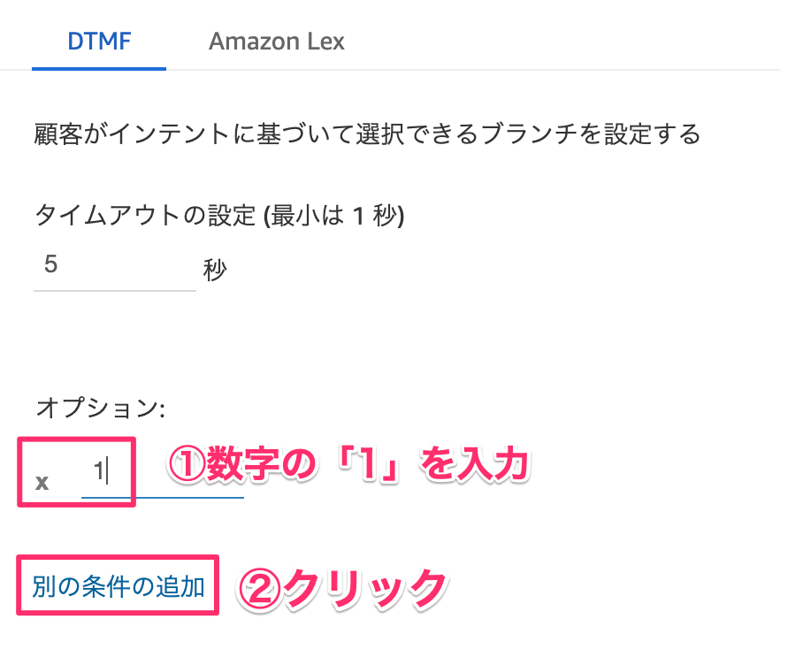Click the オプション: label
Viewport: 803px width, 672px height.
pyautogui.click(x=101, y=409)
